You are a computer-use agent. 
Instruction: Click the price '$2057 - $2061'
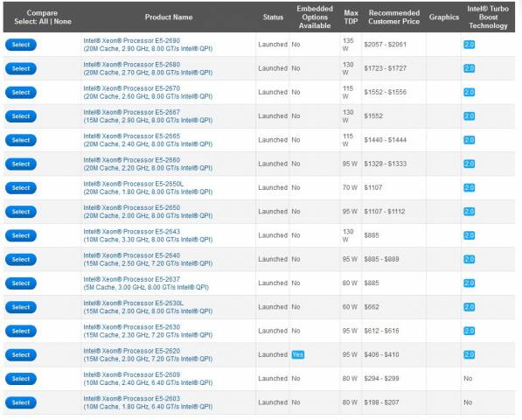[x=386, y=45]
